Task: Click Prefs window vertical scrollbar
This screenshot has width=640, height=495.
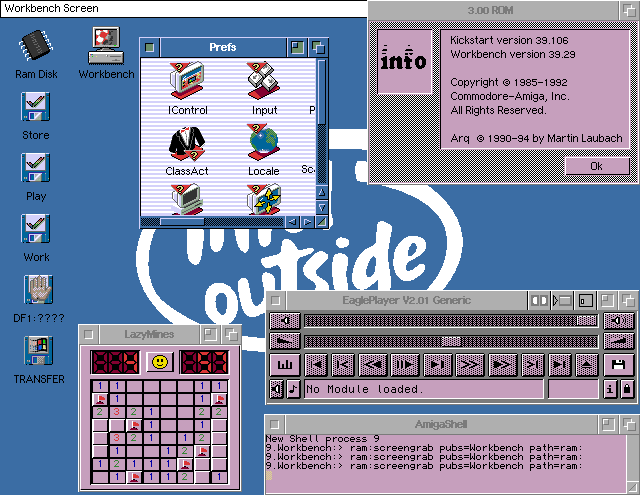Action: click(322, 122)
